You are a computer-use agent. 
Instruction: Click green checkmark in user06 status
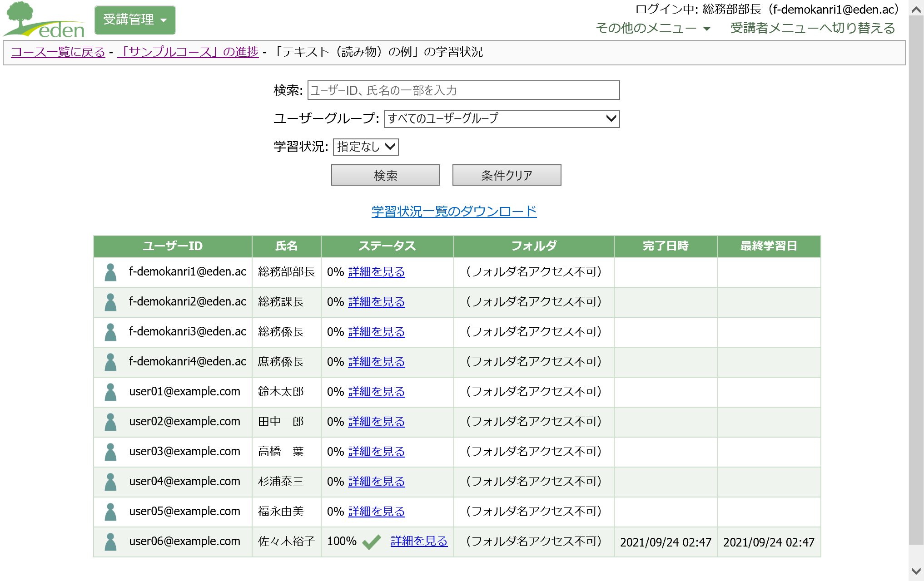tap(372, 542)
